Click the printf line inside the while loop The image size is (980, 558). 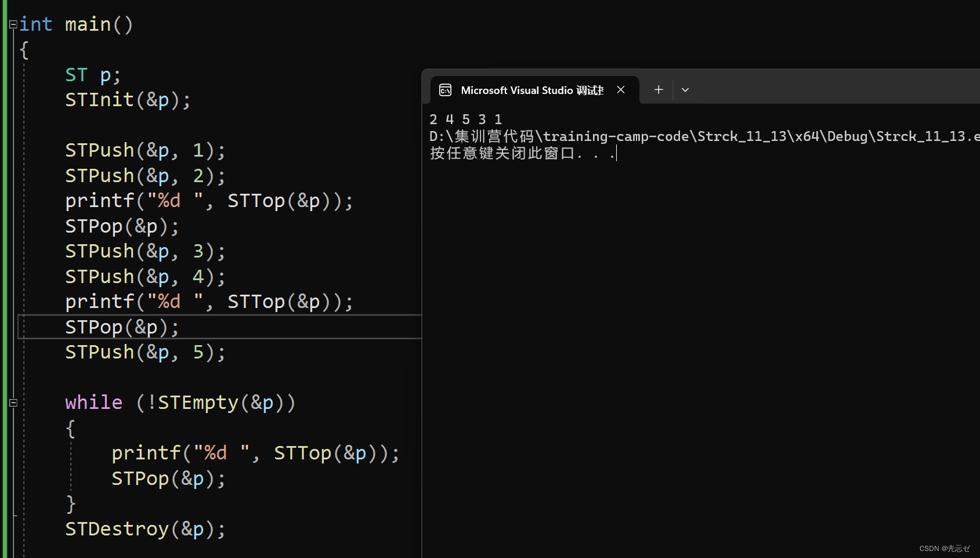pos(255,453)
